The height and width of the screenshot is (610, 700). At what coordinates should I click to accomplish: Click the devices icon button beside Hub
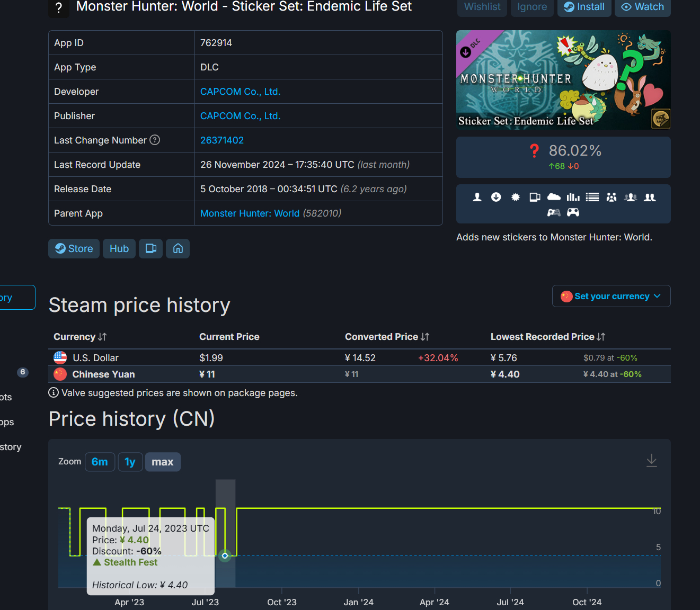(151, 249)
